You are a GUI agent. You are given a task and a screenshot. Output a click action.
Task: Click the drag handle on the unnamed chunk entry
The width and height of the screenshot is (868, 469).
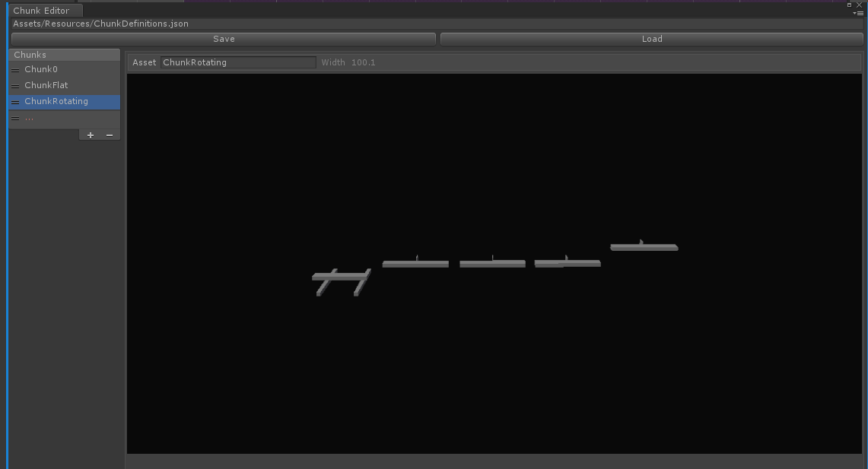coord(14,117)
